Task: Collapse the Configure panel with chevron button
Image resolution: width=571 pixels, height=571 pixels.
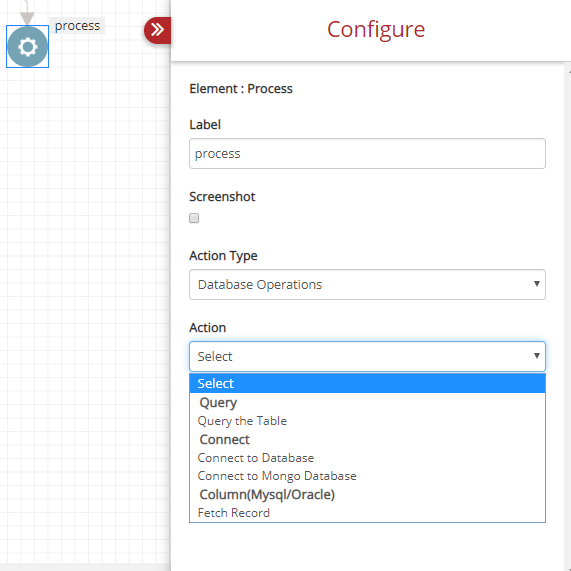Action: click(158, 30)
